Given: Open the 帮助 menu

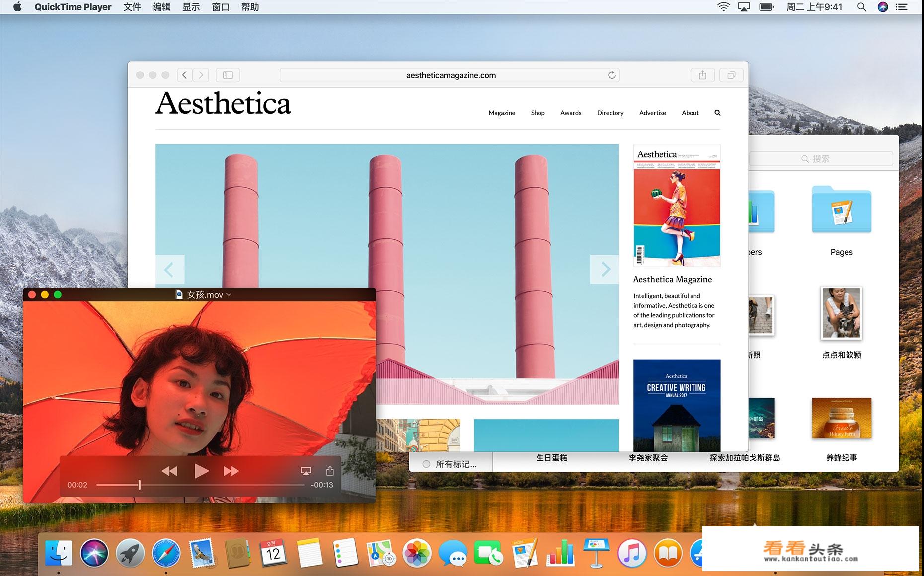Looking at the screenshot, I should point(250,7).
